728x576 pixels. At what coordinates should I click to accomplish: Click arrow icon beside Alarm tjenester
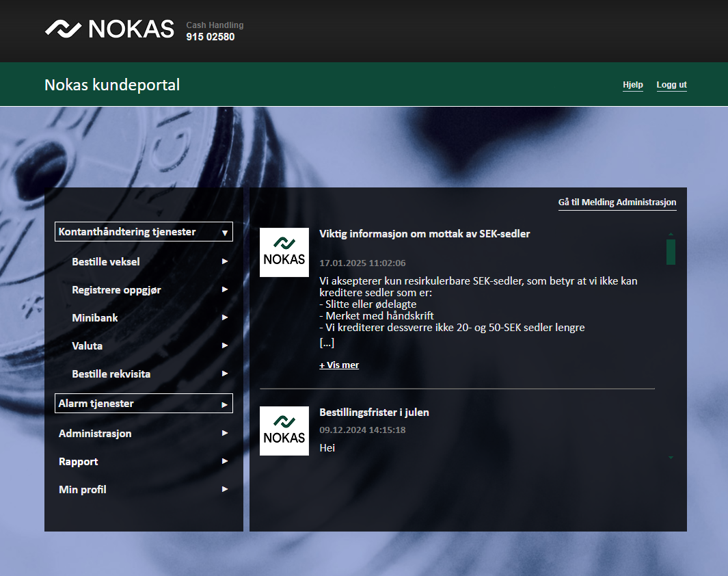[224, 404]
